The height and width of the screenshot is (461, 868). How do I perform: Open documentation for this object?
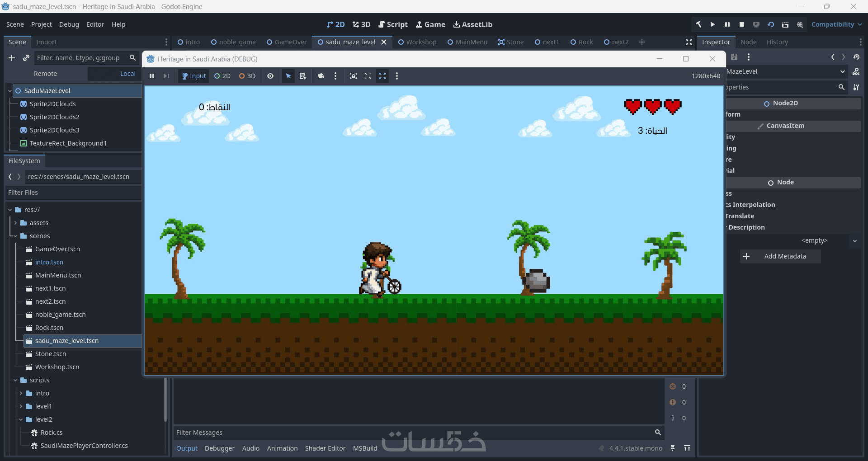tap(856, 71)
